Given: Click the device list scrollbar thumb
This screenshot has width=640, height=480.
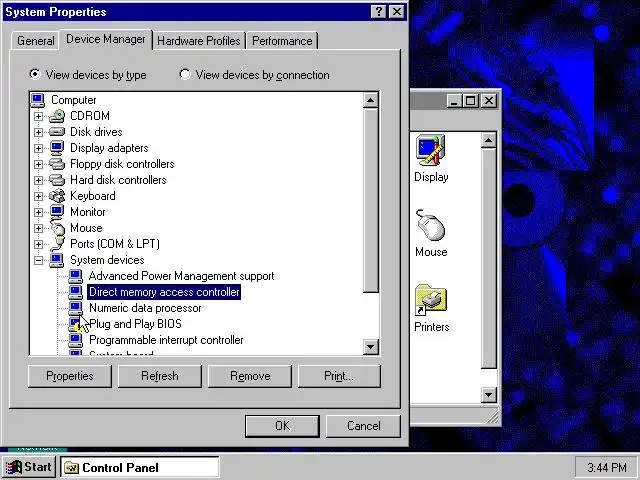Looking at the screenshot, I should (371, 200).
